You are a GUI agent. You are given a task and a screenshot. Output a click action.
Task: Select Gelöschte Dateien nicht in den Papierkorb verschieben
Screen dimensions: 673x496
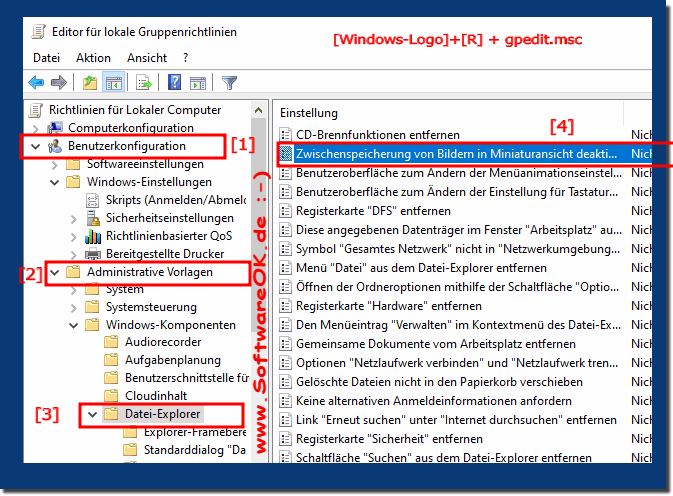pyautogui.click(x=439, y=382)
